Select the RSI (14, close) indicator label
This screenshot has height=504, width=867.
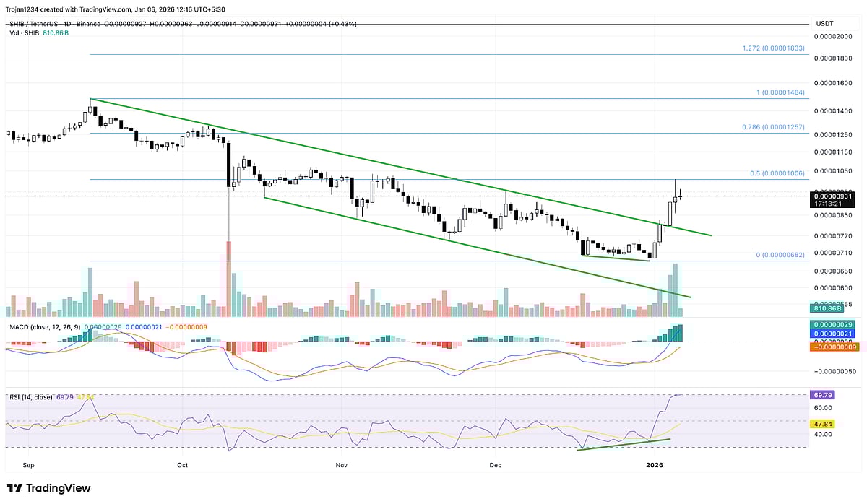tap(30, 395)
